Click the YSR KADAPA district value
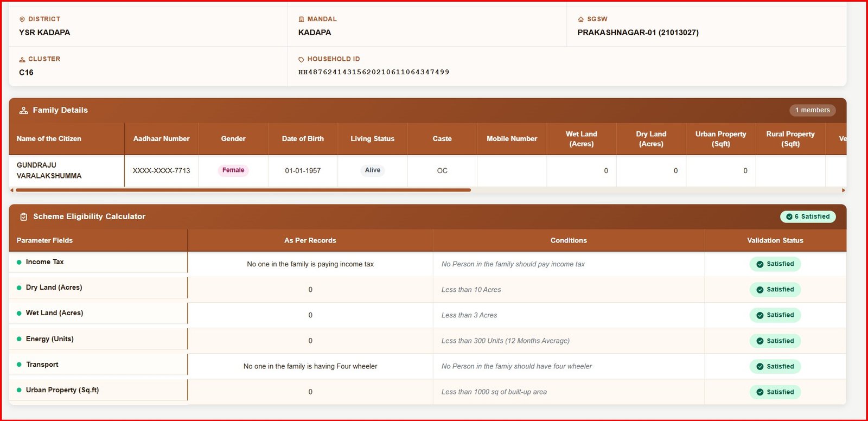Image resolution: width=868 pixels, height=421 pixels. tap(44, 33)
